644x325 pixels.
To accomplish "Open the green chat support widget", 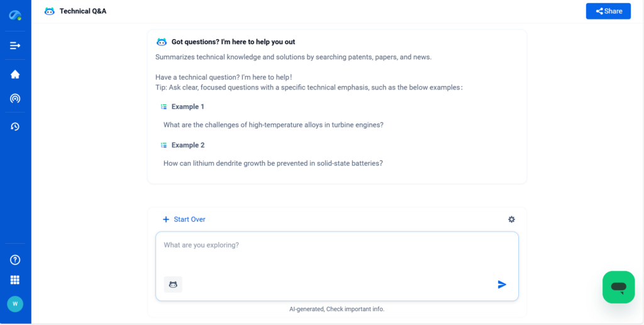I will click(618, 287).
